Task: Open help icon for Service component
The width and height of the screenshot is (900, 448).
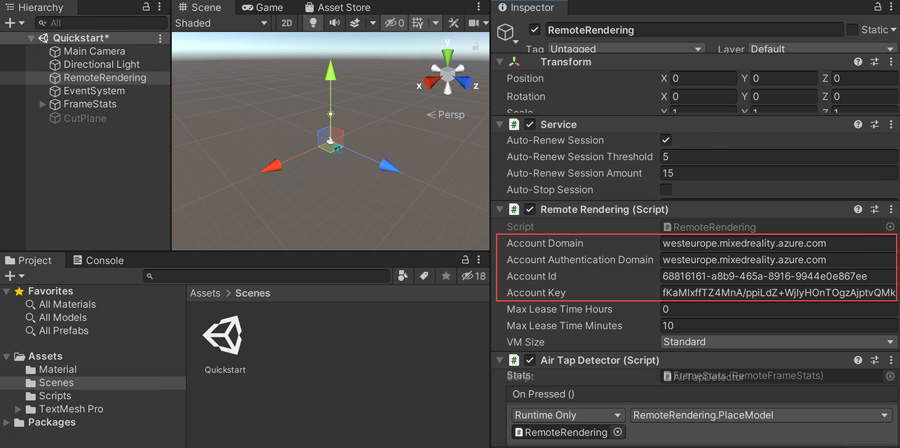Action: tap(858, 125)
